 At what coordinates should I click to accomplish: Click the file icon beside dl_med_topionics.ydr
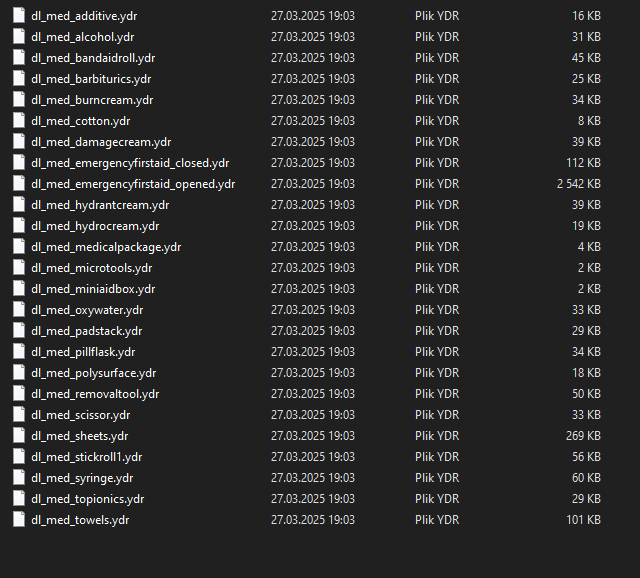click(19, 499)
